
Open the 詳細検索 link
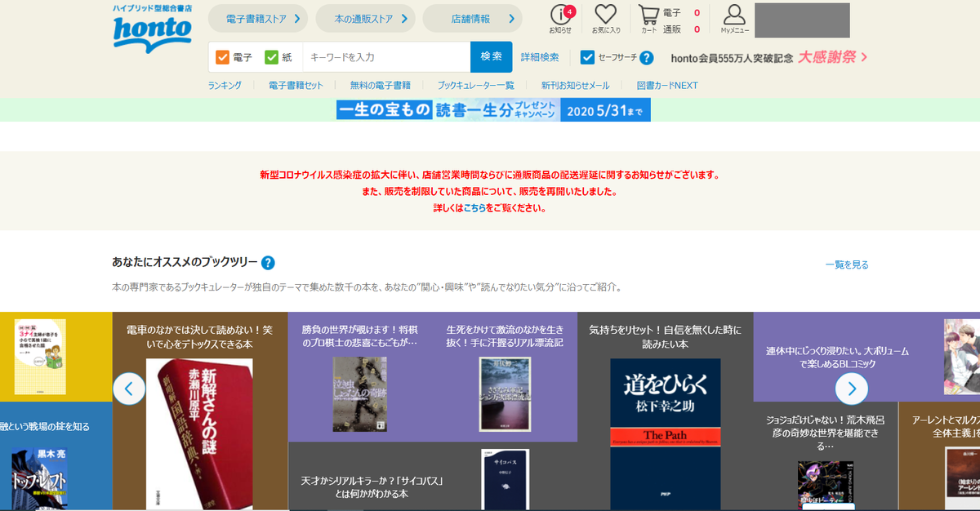pyautogui.click(x=540, y=57)
